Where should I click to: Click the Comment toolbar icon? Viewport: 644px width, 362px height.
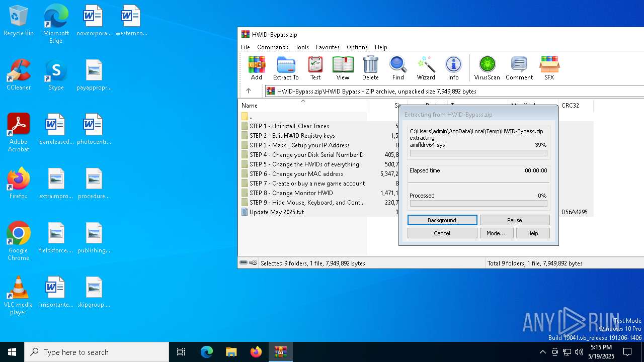coord(519,68)
